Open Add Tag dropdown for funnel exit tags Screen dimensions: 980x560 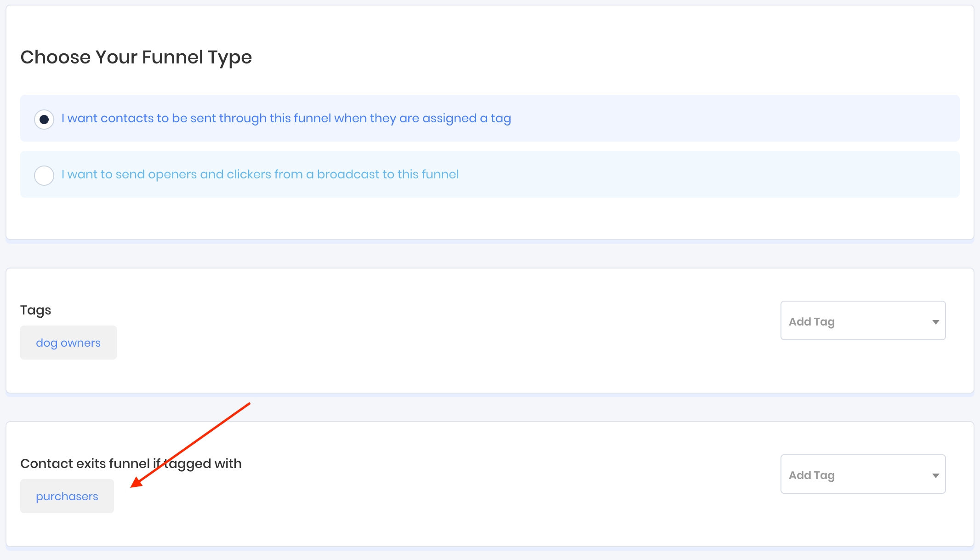pyautogui.click(x=862, y=474)
